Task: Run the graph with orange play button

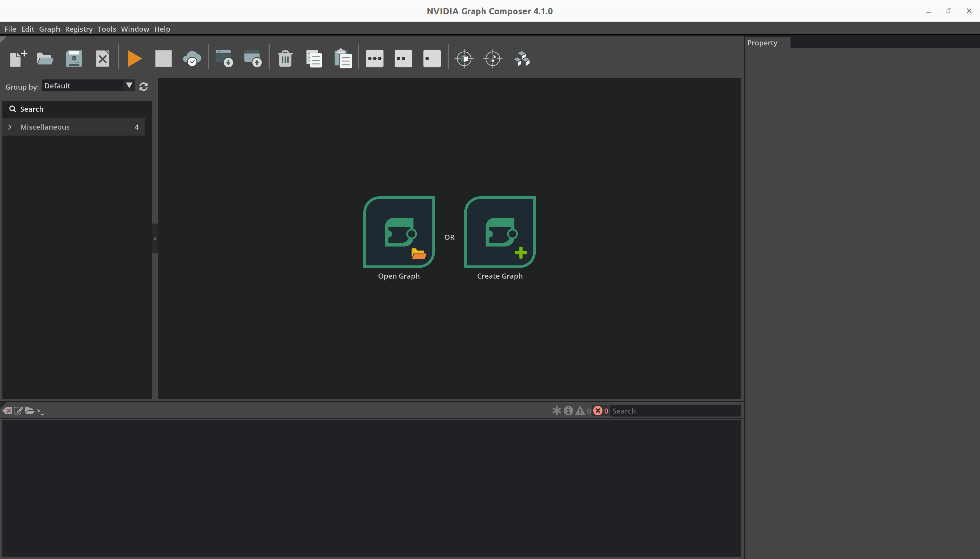Action: (x=135, y=59)
